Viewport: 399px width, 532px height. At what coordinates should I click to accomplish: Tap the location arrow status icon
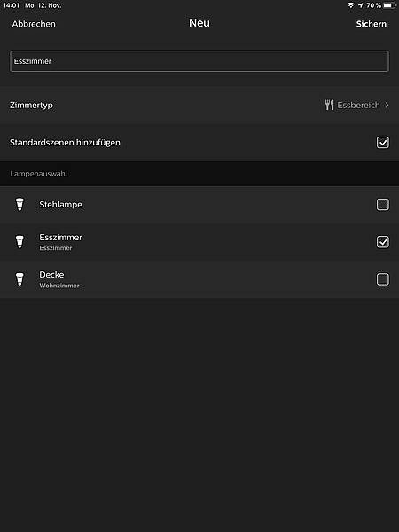point(360,5)
